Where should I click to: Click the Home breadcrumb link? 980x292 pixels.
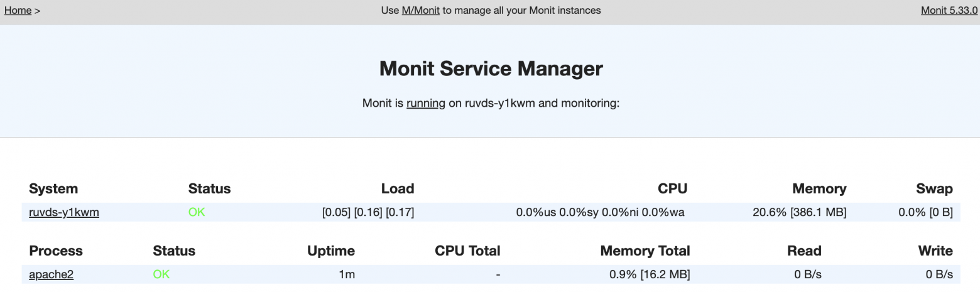pyautogui.click(x=18, y=11)
